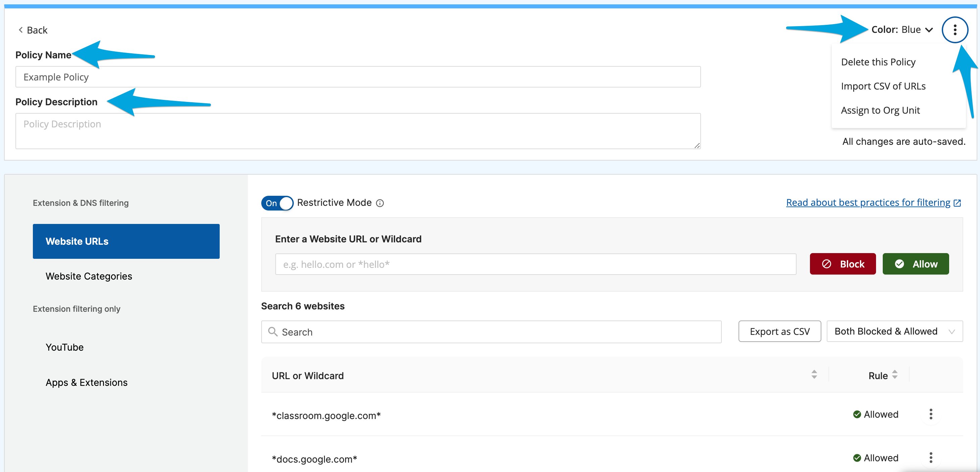This screenshot has width=980, height=472.
Task: Open the Color: Blue dropdown
Action: tap(902, 29)
